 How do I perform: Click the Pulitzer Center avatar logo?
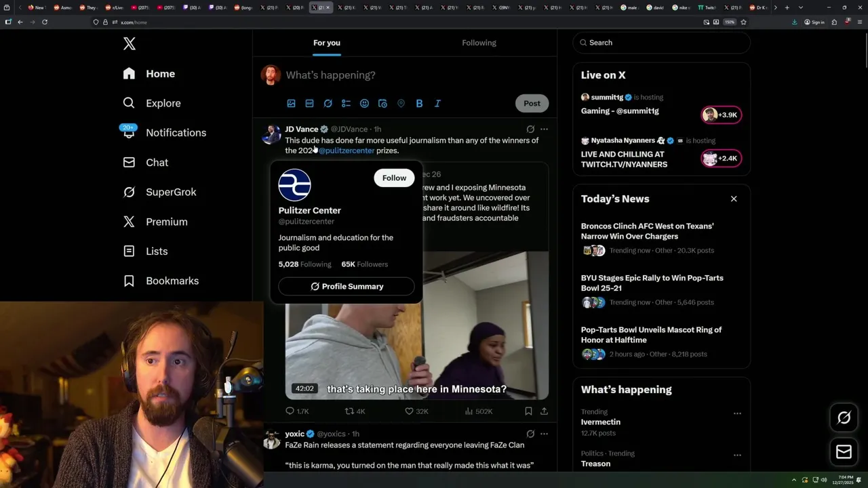pyautogui.click(x=295, y=185)
